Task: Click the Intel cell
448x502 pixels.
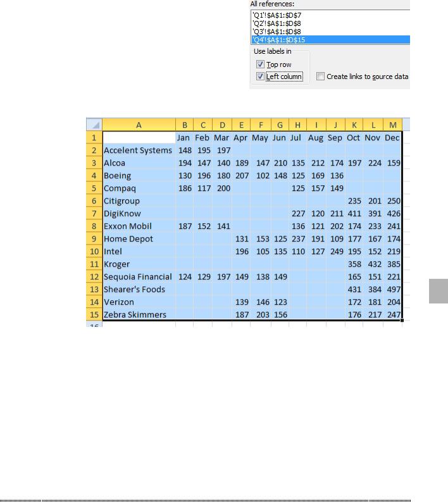Action: click(x=139, y=252)
